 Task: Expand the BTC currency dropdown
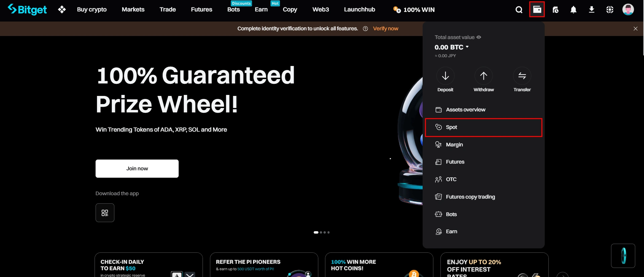467,47
